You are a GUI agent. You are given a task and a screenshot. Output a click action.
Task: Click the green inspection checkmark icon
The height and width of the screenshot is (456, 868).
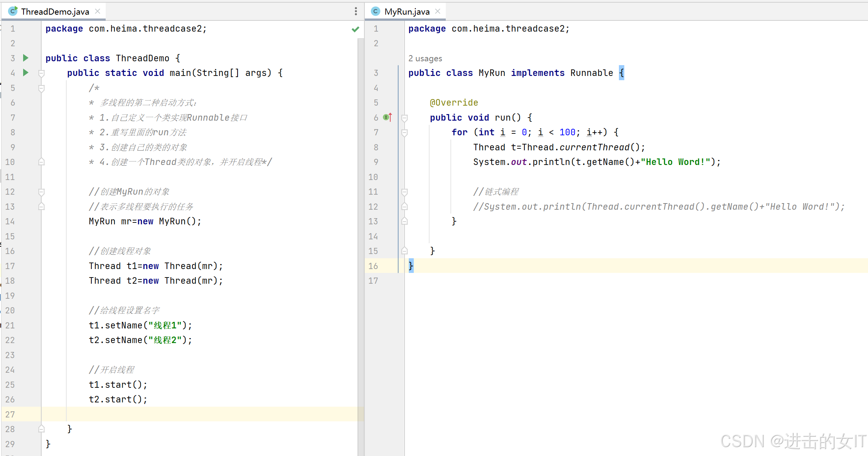(x=355, y=29)
